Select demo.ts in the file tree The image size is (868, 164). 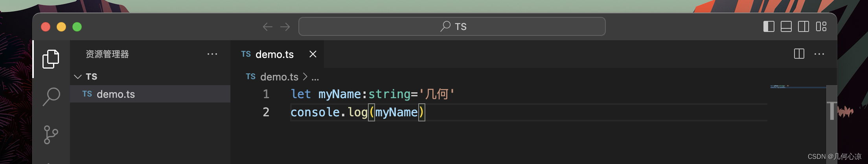pos(150,94)
